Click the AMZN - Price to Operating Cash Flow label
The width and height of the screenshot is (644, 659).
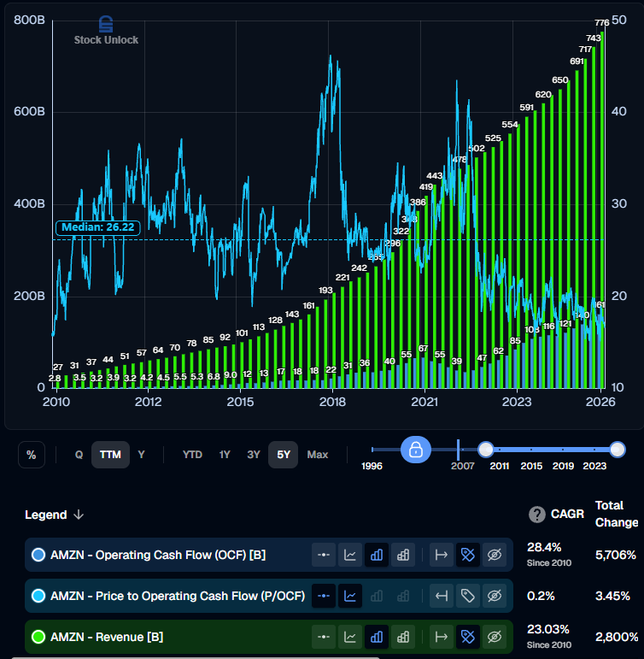point(178,596)
